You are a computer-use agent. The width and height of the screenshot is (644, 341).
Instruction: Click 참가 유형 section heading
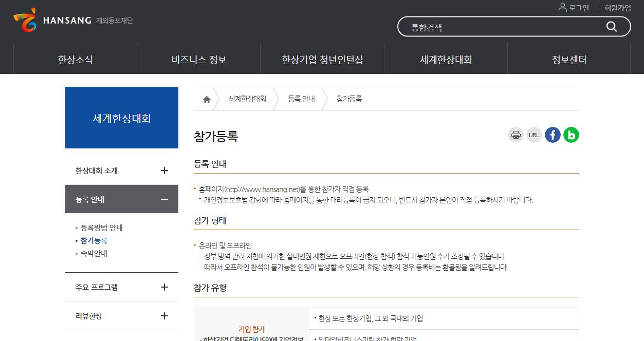(x=210, y=288)
